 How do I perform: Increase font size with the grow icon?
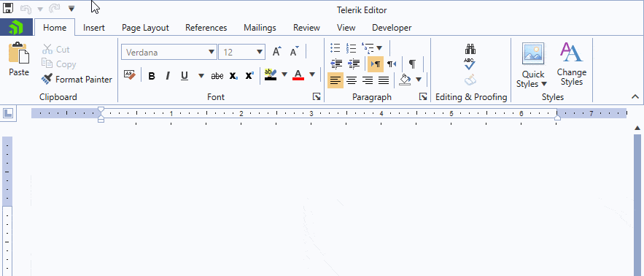click(x=277, y=52)
